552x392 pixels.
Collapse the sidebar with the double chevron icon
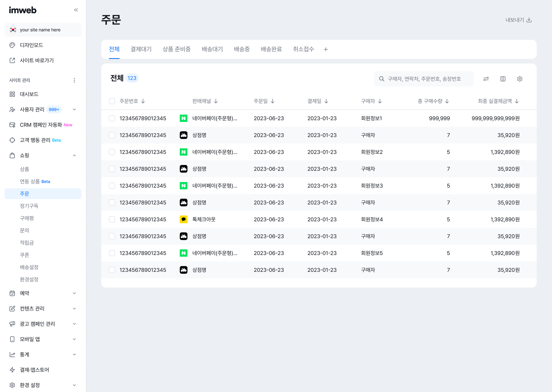76,10
